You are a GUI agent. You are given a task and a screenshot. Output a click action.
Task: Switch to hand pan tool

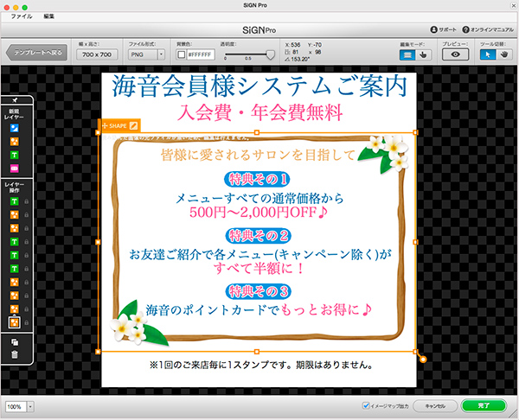[x=503, y=54]
